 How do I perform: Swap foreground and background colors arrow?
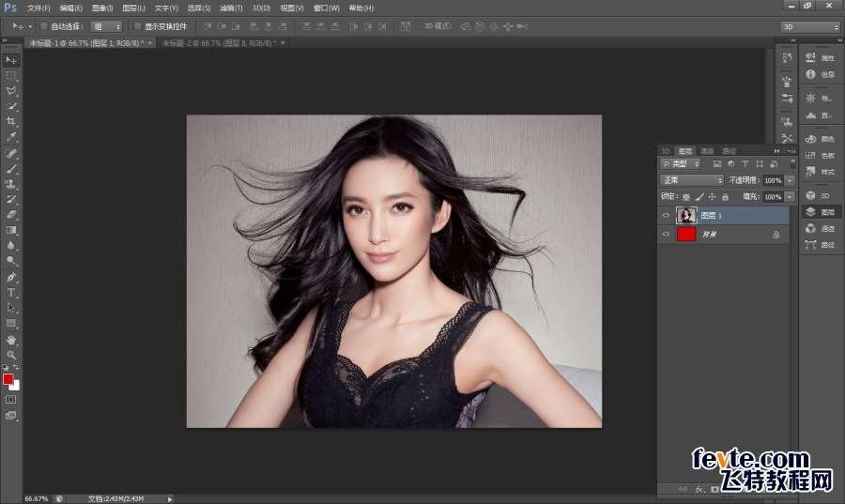tap(16, 367)
